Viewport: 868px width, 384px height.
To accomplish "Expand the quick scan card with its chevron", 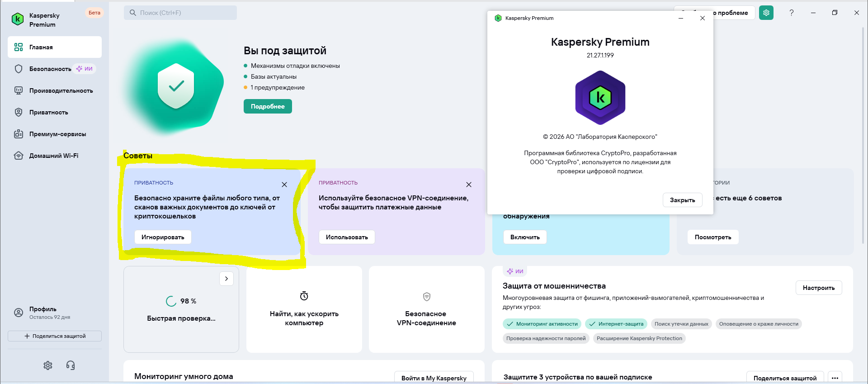I will pyautogui.click(x=226, y=279).
